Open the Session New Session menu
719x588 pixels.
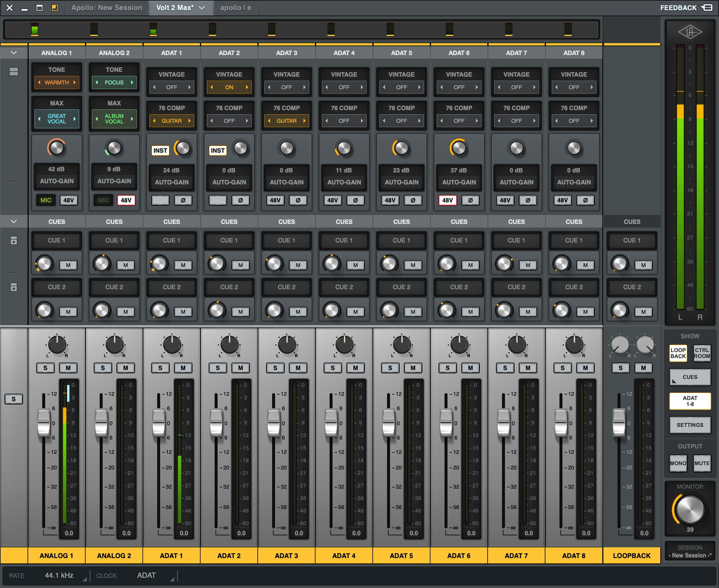(x=690, y=551)
